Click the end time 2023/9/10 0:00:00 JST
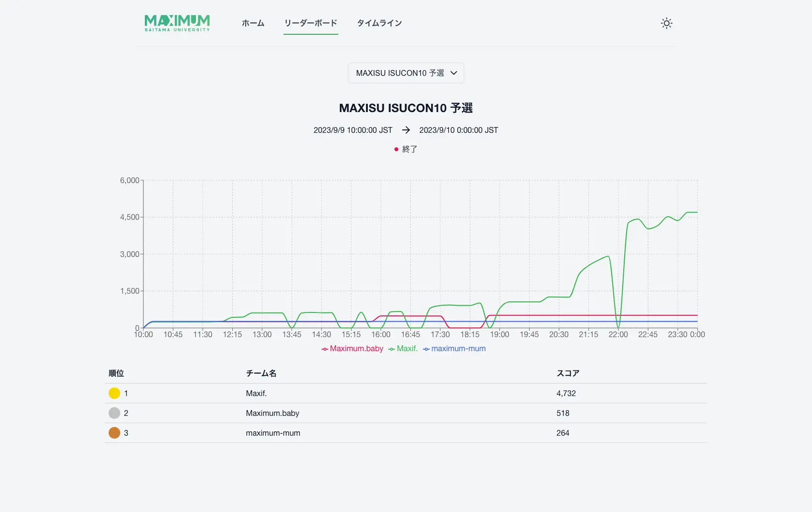This screenshot has height=512, width=812. point(459,130)
